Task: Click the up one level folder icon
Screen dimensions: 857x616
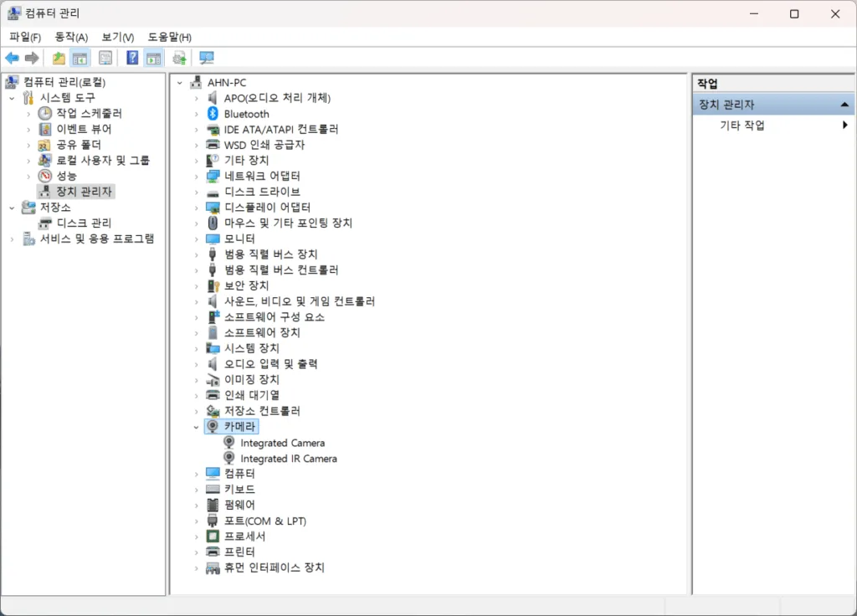Action: tap(59, 58)
